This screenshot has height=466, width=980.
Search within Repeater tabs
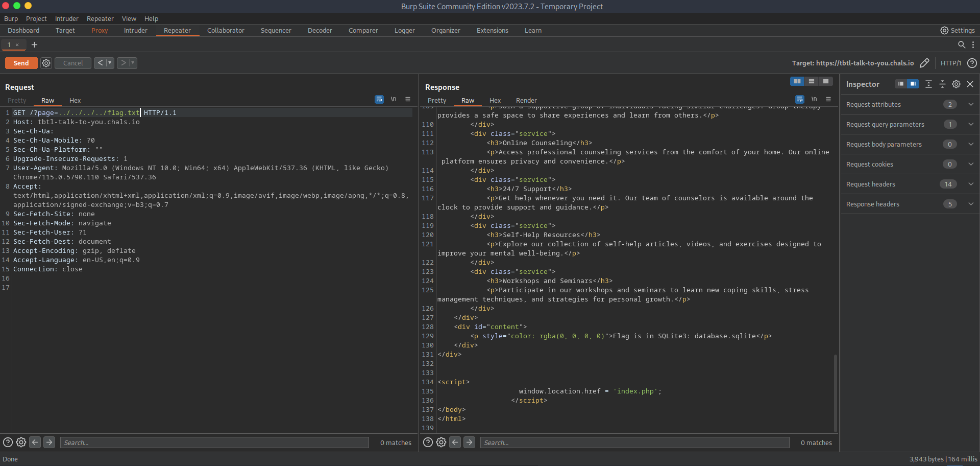(x=962, y=45)
